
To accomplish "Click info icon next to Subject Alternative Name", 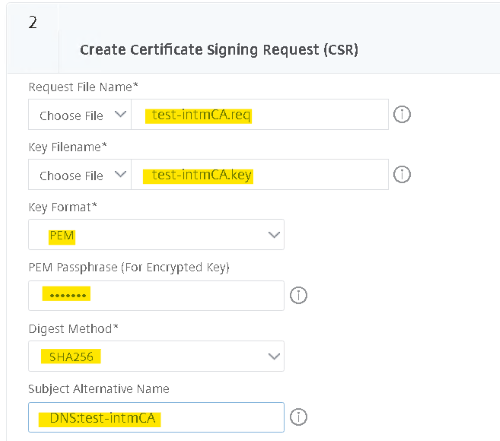I will click(298, 417).
